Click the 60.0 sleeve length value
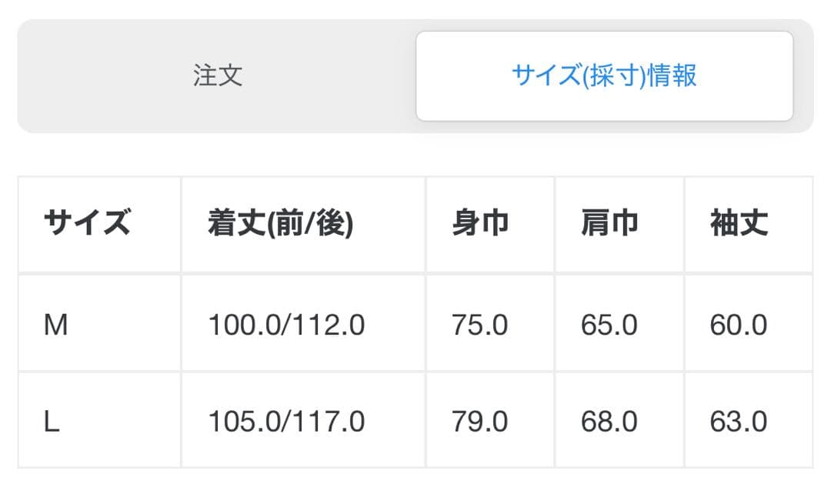This screenshot has width=831, height=504. [739, 325]
